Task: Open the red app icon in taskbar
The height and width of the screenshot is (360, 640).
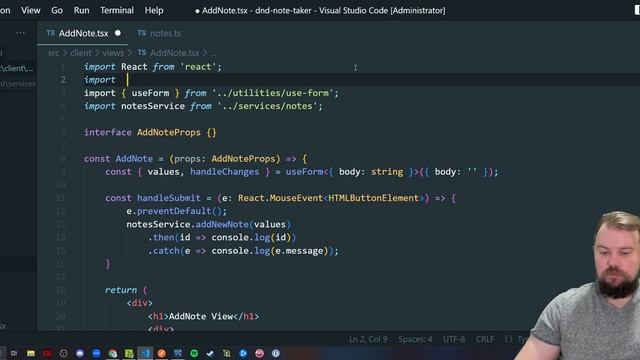Action: pos(47,353)
